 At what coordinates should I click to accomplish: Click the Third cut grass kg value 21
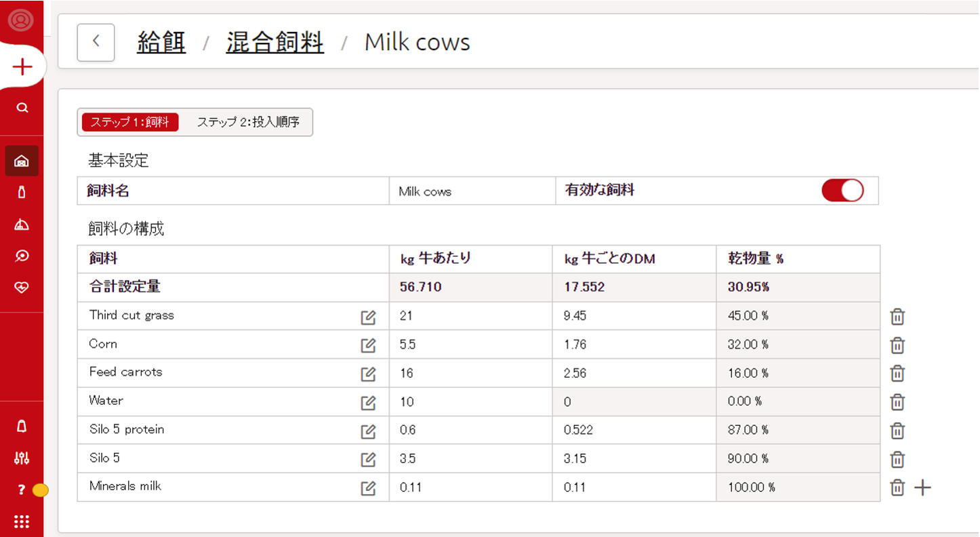pyautogui.click(x=471, y=316)
